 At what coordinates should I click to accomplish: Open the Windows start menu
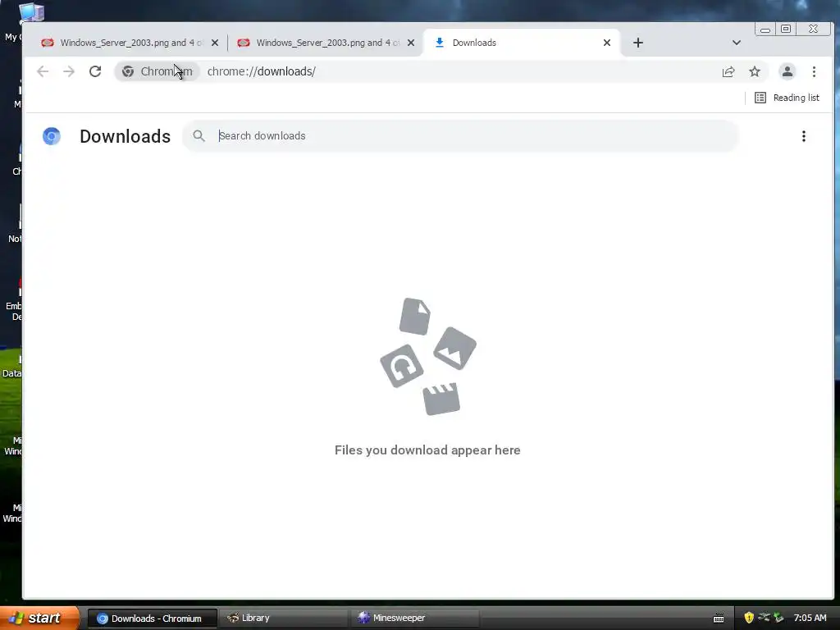point(39,619)
